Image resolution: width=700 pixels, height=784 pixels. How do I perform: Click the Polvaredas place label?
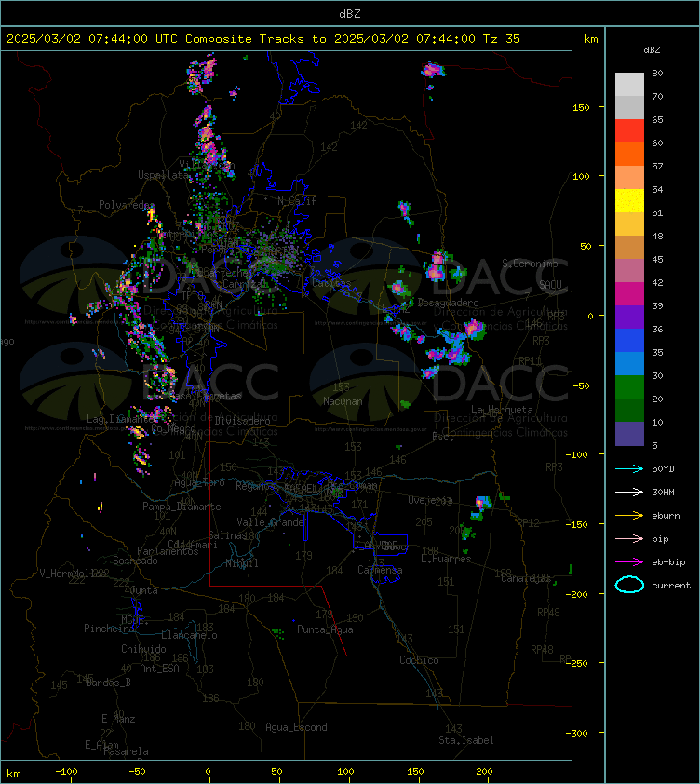[x=127, y=205]
